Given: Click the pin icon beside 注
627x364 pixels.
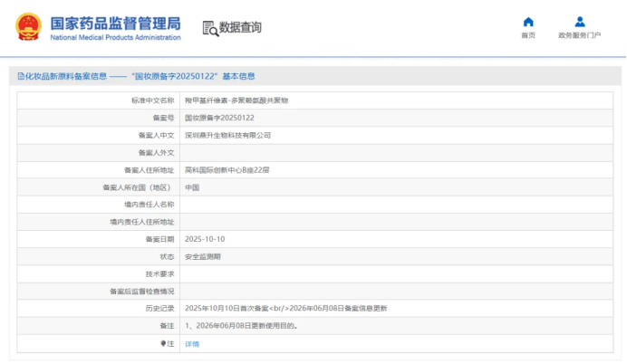Looking at the screenshot, I should pyautogui.click(x=163, y=343).
